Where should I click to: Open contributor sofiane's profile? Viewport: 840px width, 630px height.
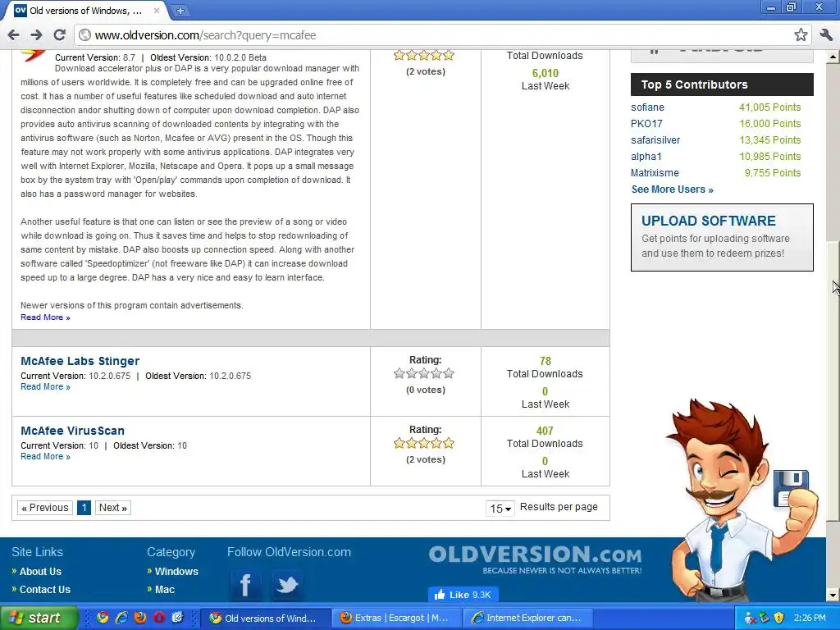[x=647, y=107]
